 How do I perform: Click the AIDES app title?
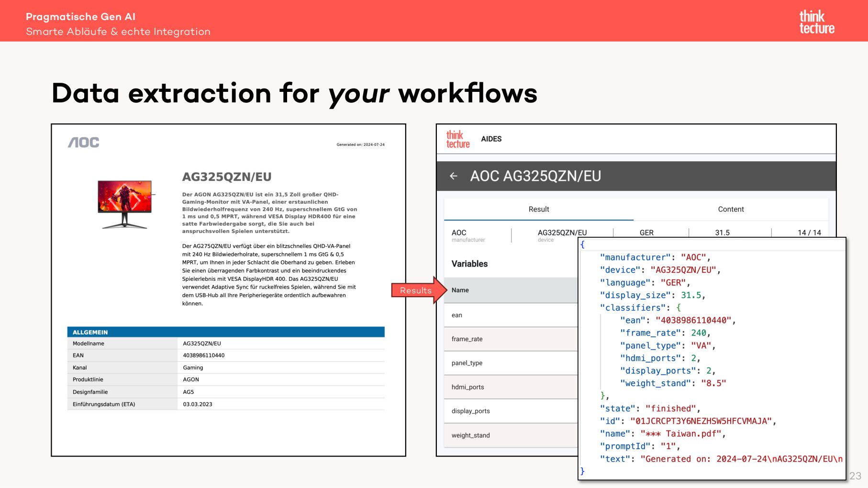[491, 139]
